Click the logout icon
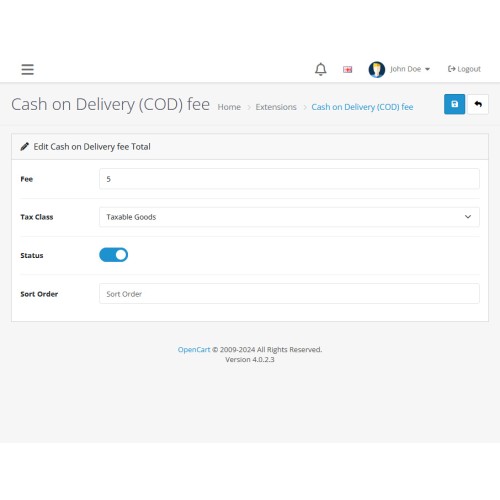Screen dimensions: 500x500 pyautogui.click(x=451, y=69)
